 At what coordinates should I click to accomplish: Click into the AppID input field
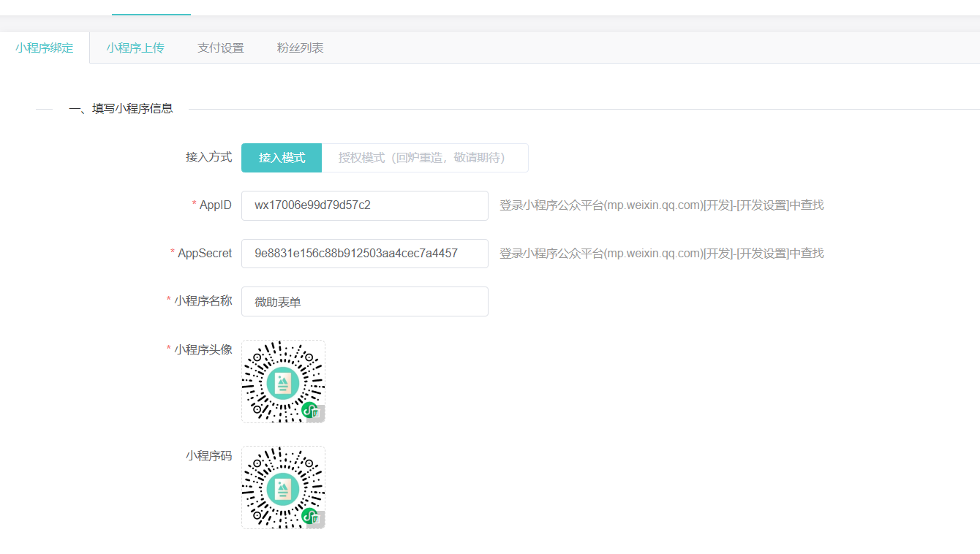[364, 205]
